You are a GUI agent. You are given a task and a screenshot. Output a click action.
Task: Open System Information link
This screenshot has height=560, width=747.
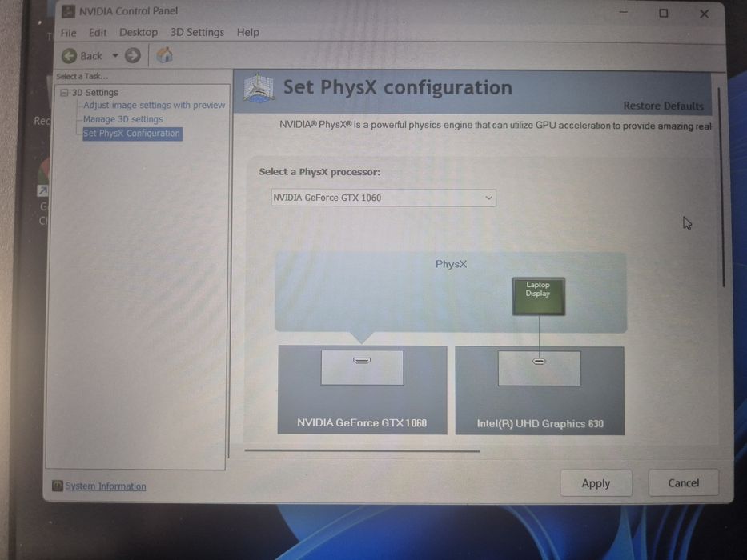click(106, 486)
